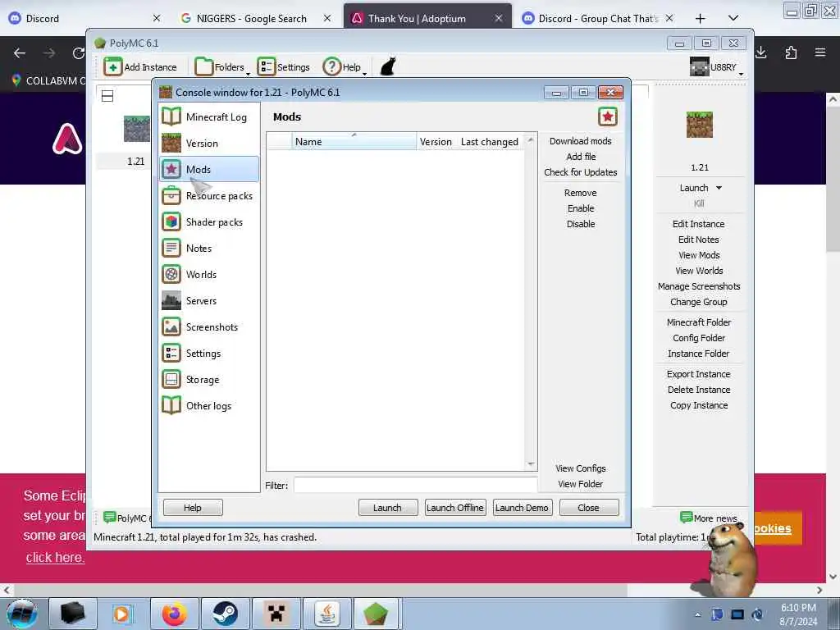This screenshot has width=840, height=630.
Task: Open the U88RY account dropdown
Action: 716,67
